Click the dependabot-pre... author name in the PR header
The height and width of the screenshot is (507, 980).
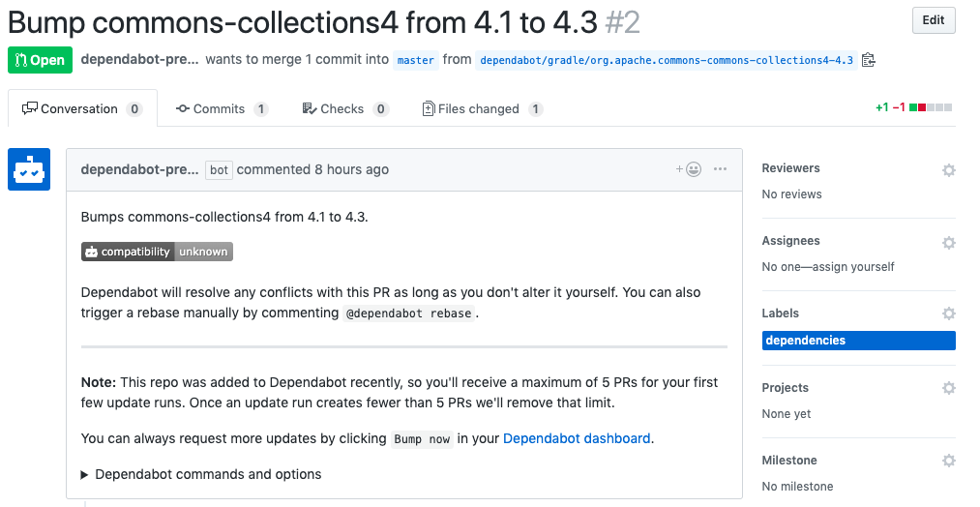[x=140, y=59]
